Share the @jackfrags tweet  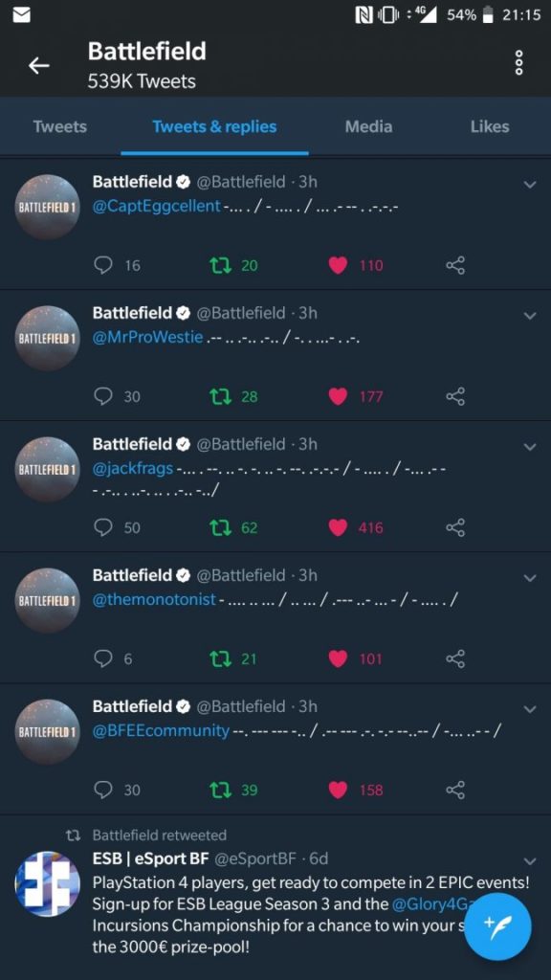[455, 528]
